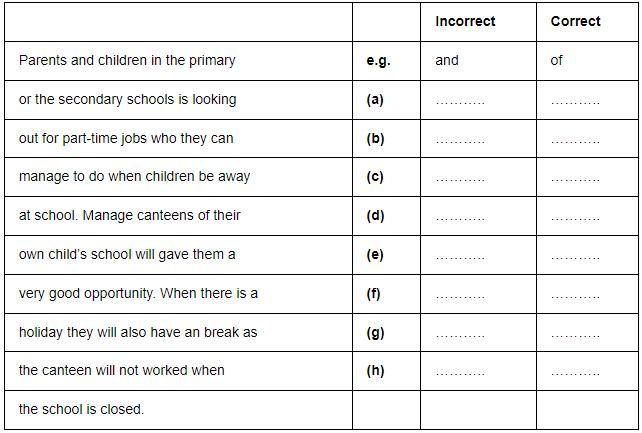Click the Correct blank for row (a)
The width and height of the screenshot is (642, 433).
point(575,101)
